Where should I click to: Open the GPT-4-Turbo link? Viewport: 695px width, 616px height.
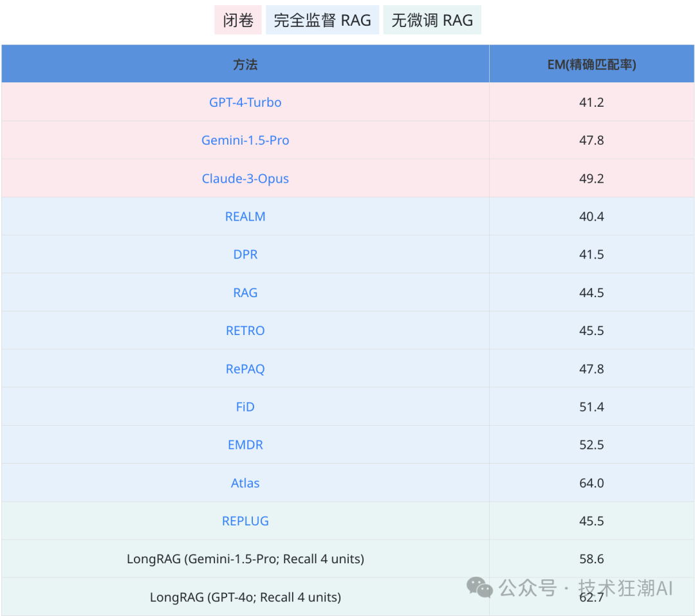(x=245, y=102)
